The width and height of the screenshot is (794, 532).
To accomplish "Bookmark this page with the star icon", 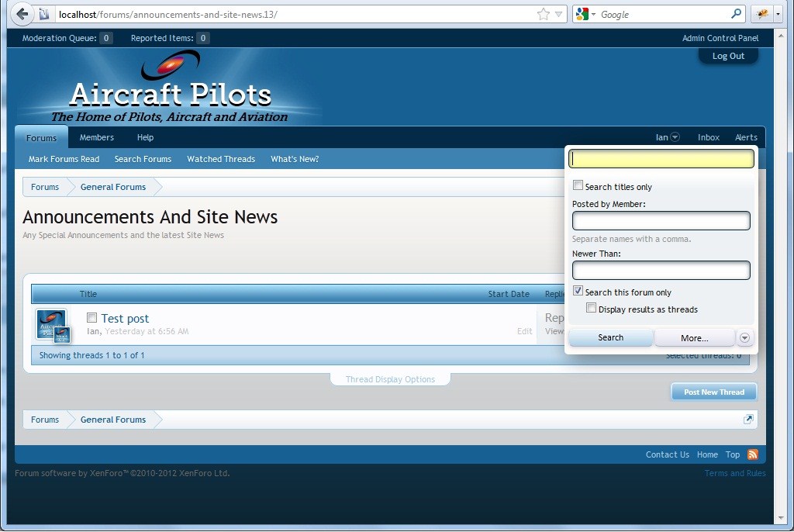I will click(x=543, y=14).
